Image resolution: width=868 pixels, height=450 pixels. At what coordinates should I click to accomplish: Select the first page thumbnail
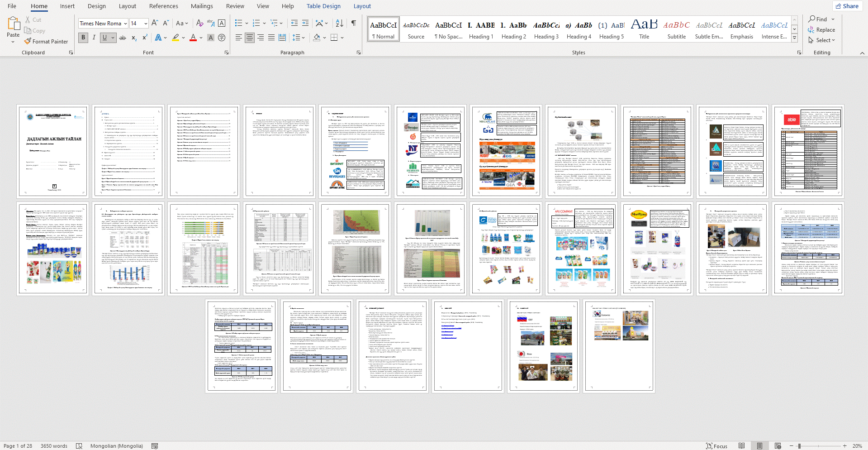point(53,151)
